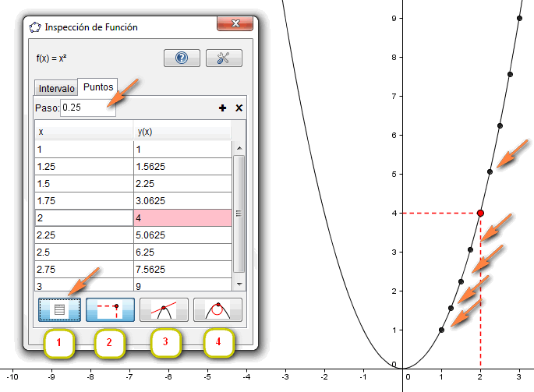The image size is (534, 392).
Task: Click the table scrollbar down arrow
Action: click(239, 284)
